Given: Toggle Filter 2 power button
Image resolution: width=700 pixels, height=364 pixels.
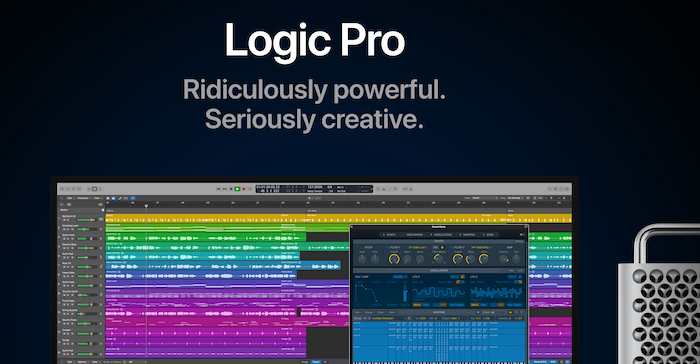Looking at the screenshot, I should point(452,247).
